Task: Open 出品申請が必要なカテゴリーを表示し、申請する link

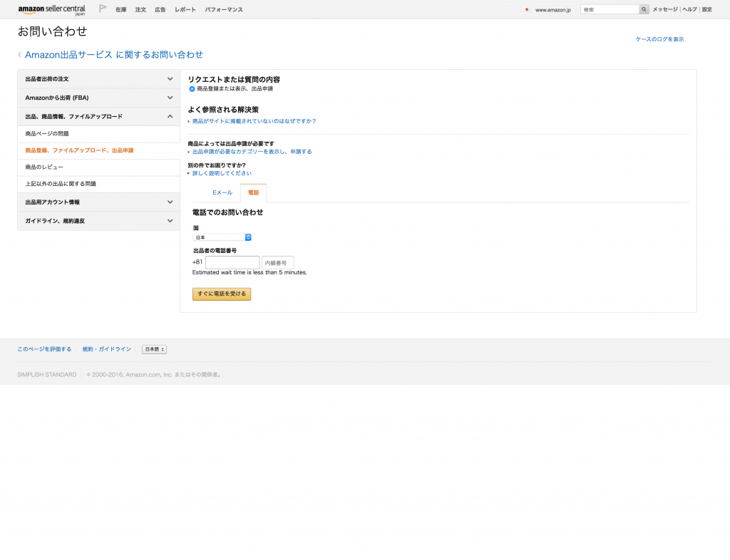Action: point(252,152)
